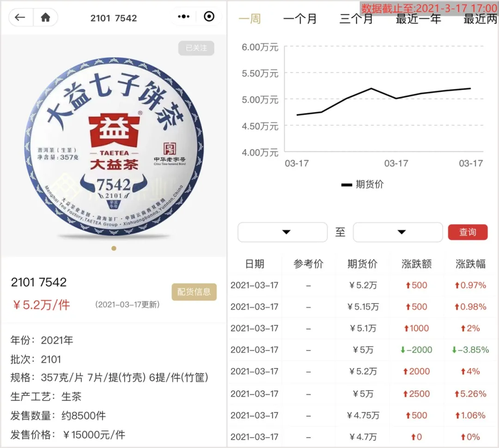Screen dimensions: 499x448
Task: Select the 日期 column header
Action: 255,264
